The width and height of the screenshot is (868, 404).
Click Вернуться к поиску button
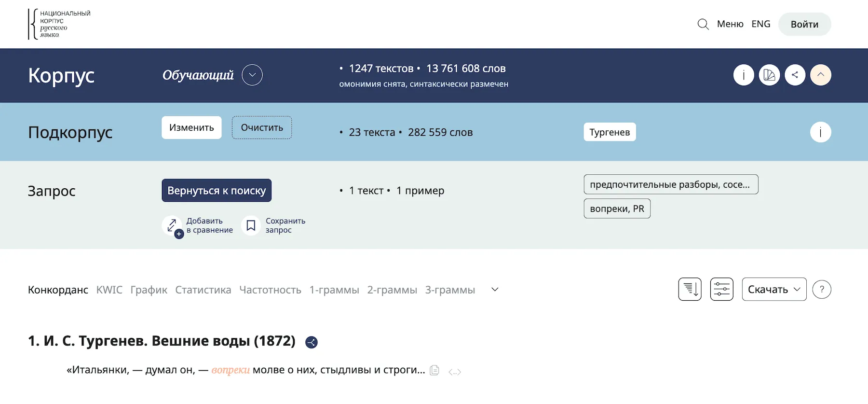(217, 190)
